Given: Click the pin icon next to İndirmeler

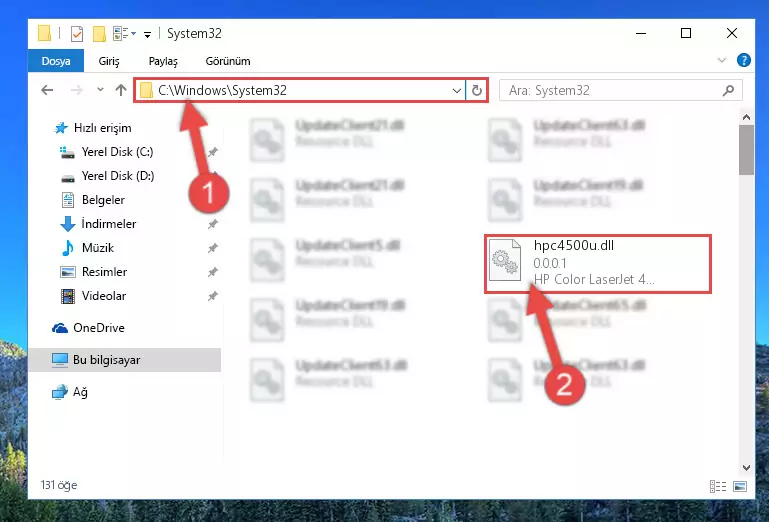Looking at the screenshot, I should pos(212,224).
